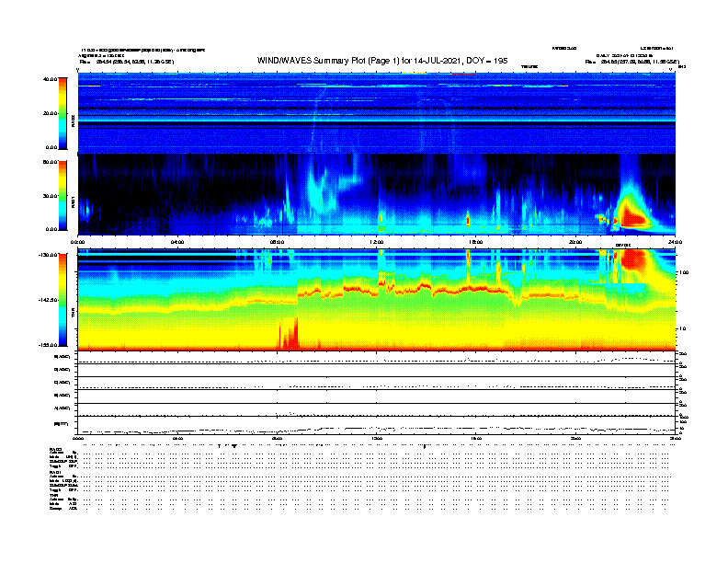The height and width of the screenshot is (563, 728).
Task: Click the red spike in RAD1 near 16:00
Action: (468, 219)
